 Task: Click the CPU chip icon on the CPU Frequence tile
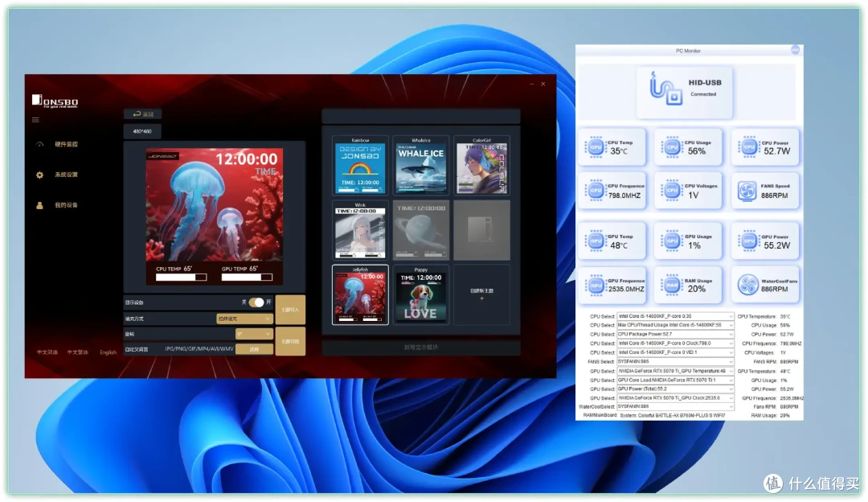coord(596,191)
